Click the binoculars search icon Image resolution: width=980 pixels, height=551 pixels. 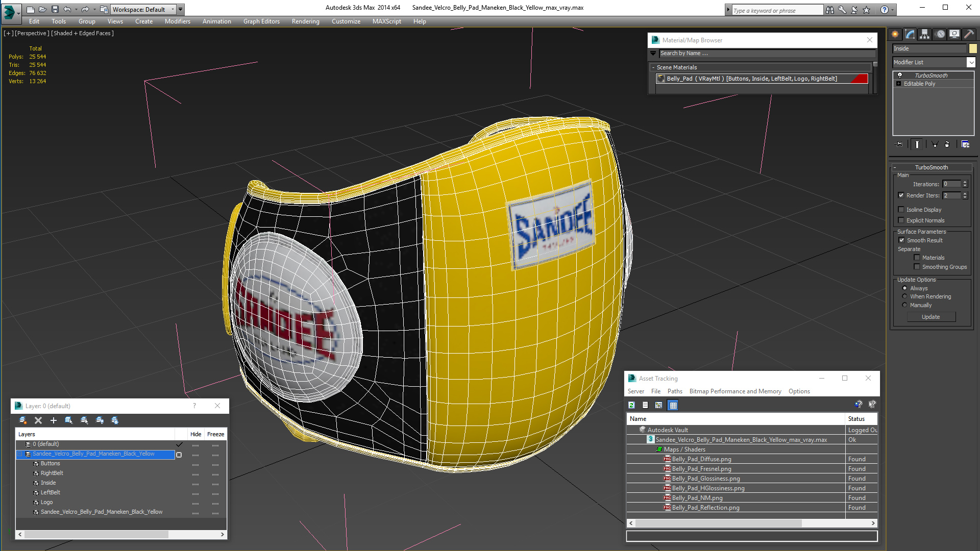(830, 10)
